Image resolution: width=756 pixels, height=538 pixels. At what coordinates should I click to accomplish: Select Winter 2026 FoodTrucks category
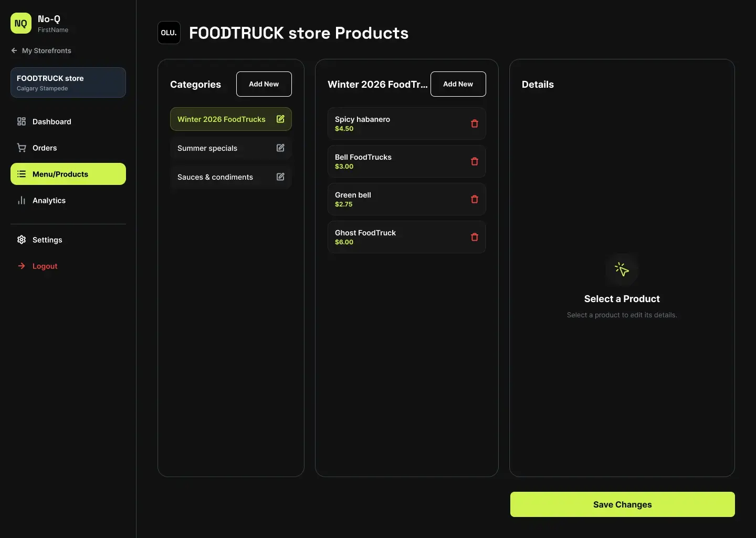click(231, 119)
